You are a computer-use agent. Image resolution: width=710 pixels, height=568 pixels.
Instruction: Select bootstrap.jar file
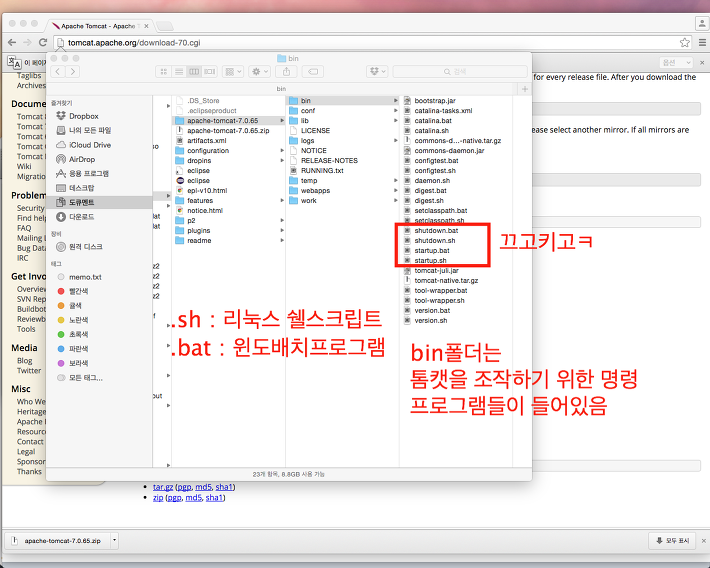coord(430,101)
